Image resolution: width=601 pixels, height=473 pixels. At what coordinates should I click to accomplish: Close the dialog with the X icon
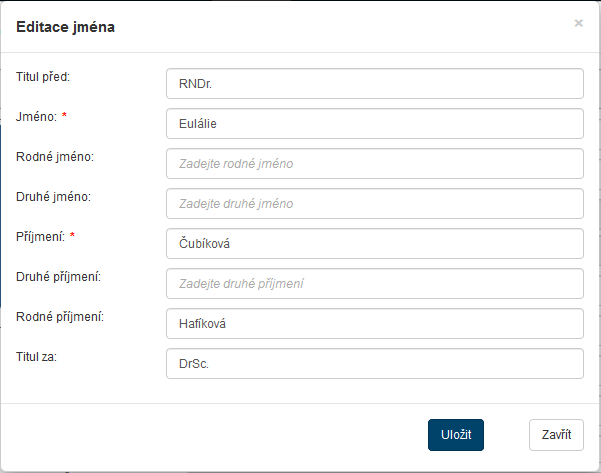pos(578,23)
